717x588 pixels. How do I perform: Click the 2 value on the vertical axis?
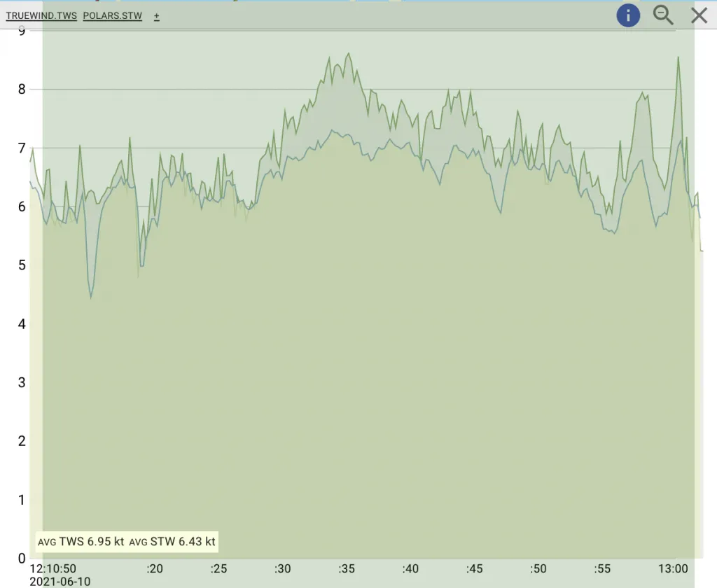(22, 441)
